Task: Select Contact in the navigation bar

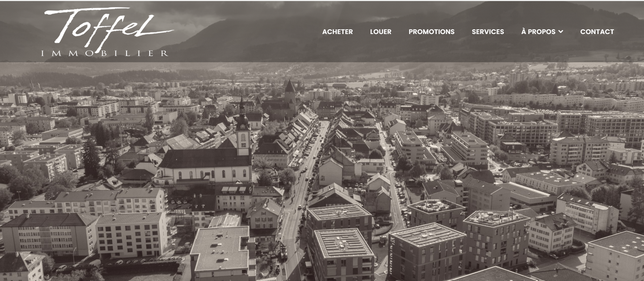Action: (x=597, y=32)
